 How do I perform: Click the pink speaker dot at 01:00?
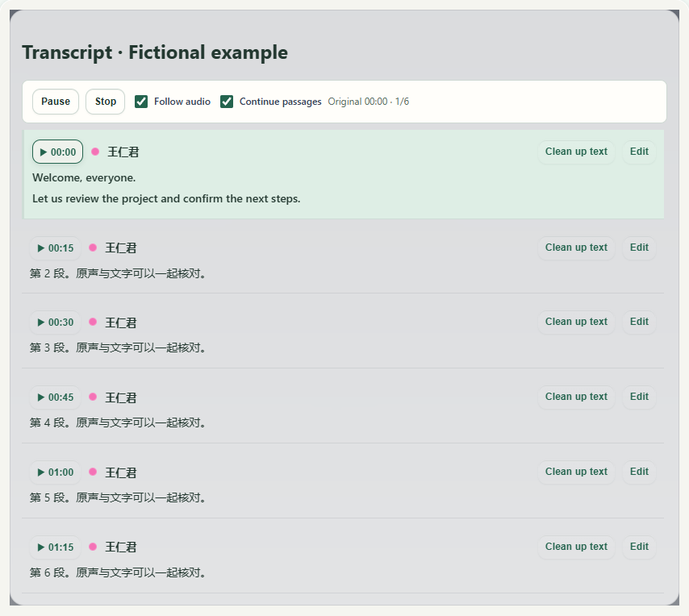click(93, 472)
